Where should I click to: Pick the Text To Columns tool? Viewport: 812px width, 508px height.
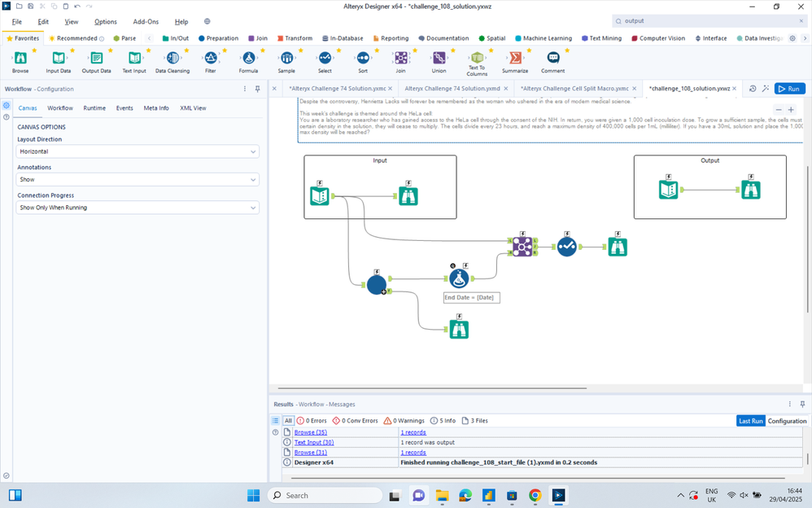pyautogui.click(x=477, y=59)
